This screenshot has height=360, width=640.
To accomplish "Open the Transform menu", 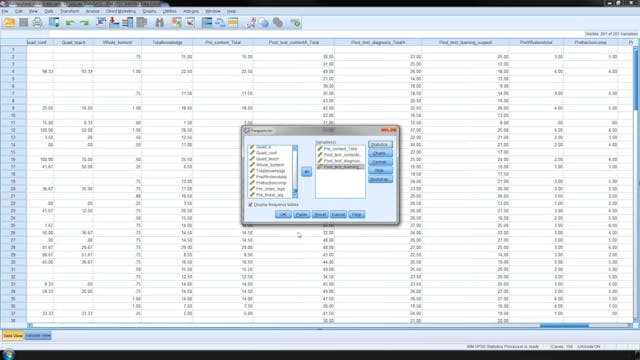I will tap(70, 11).
